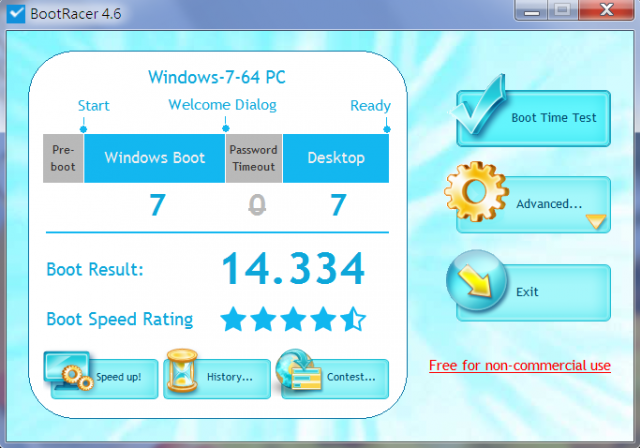
Task: Click the globe Contest icon
Action: click(298, 370)
